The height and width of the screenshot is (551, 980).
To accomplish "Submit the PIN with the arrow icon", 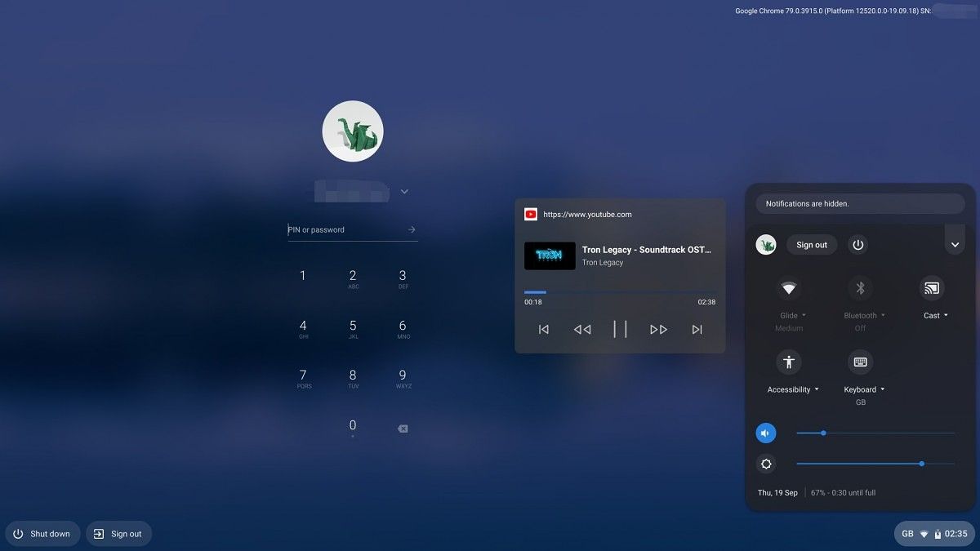I will pyautogui.click(x=412, y=229).
